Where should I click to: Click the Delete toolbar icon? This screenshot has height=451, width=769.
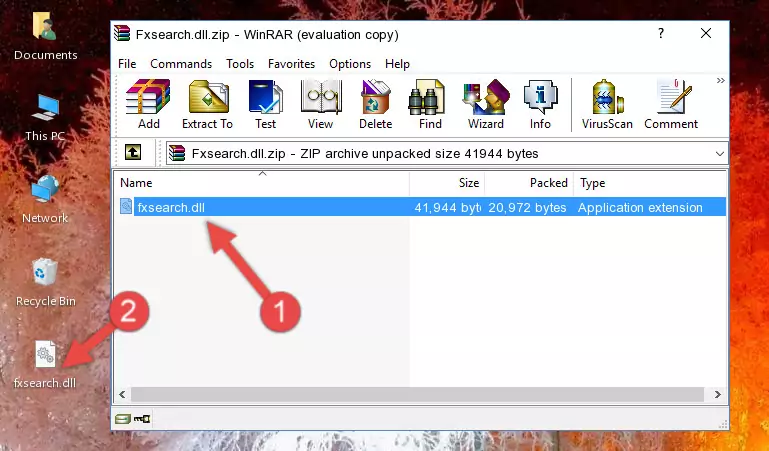[376, 104]
